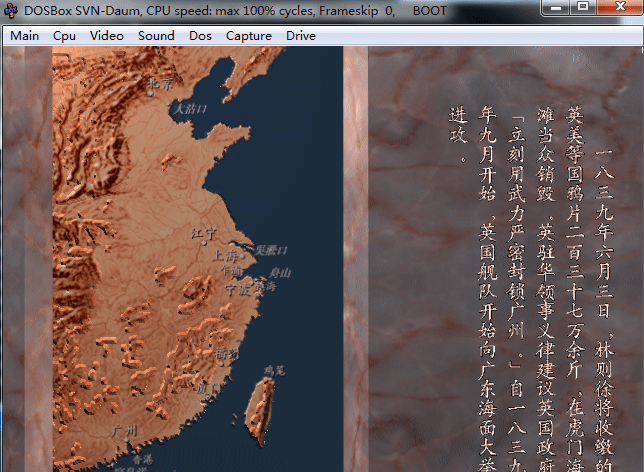The width and height of the screenshot is (644, 472).
Task: Click the 北京 city label on map
Action: pos(161,84)
